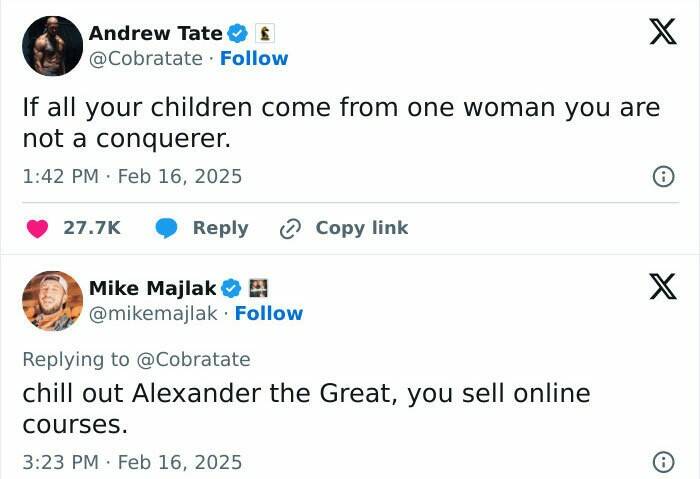700x479 pixels.
Task: Click the verified badge beside Mike Majlak
Action: click(x=231, y=288)
